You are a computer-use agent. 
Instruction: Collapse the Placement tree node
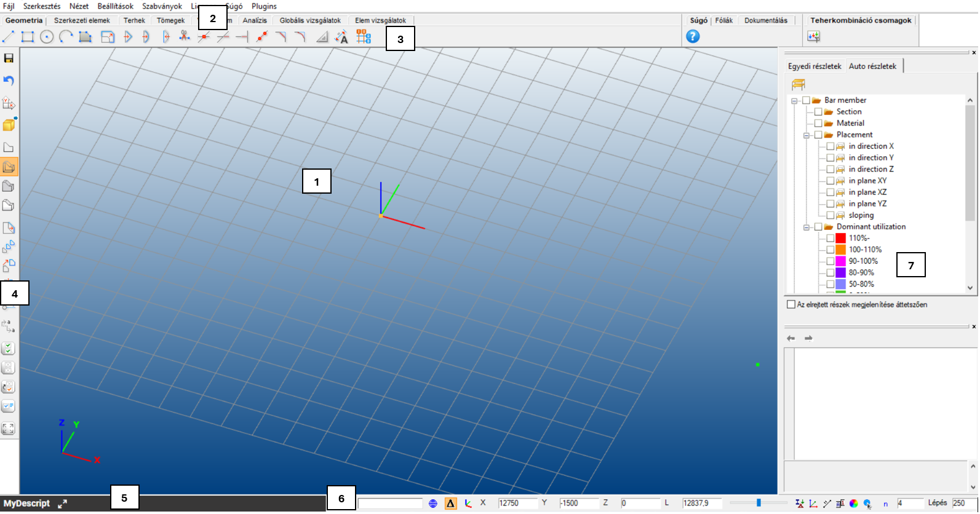(x=807, y=135)
